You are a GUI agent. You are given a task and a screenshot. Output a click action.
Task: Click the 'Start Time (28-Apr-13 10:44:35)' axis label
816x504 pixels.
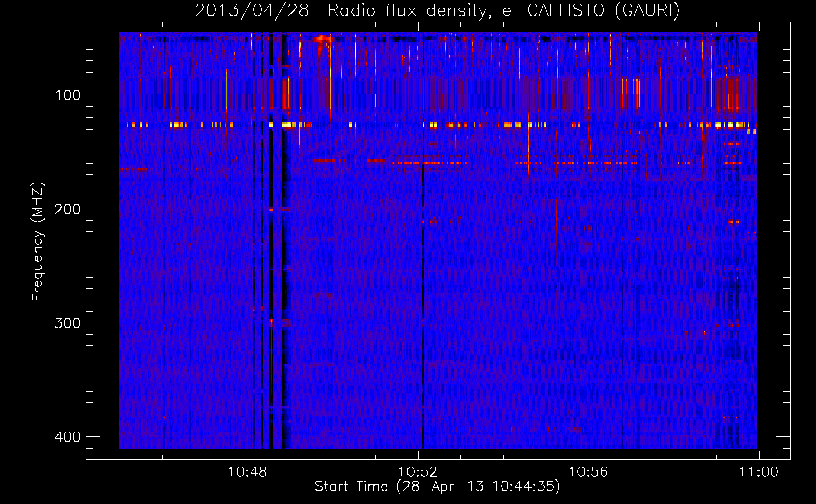point(437,487)
